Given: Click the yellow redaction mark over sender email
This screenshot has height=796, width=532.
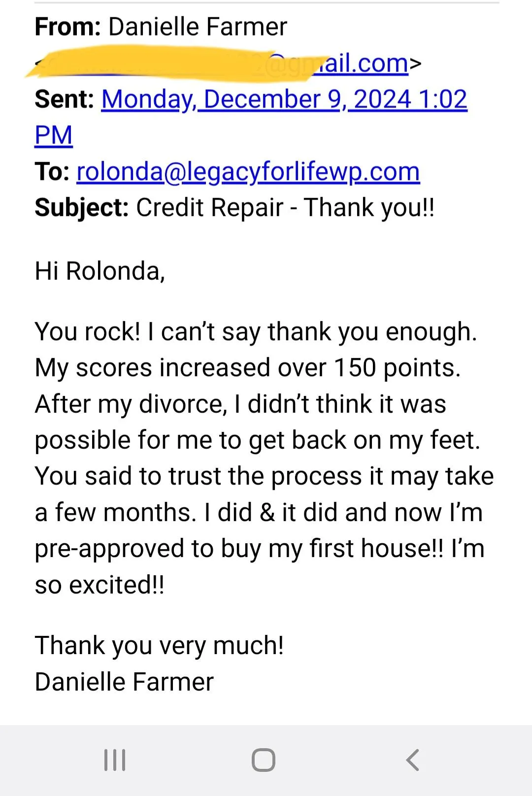Looking at the screenshot, I should coord(177,62).
